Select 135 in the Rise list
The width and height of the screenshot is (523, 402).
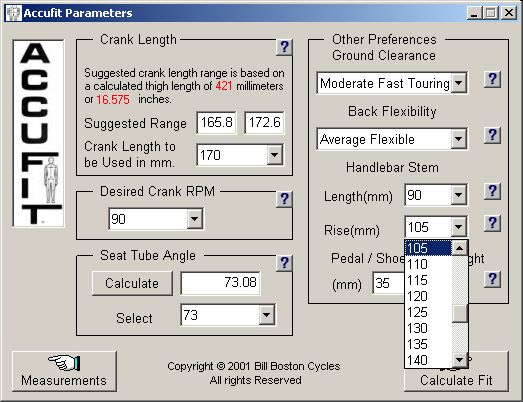pyautogui.click(x=429, y=344)
